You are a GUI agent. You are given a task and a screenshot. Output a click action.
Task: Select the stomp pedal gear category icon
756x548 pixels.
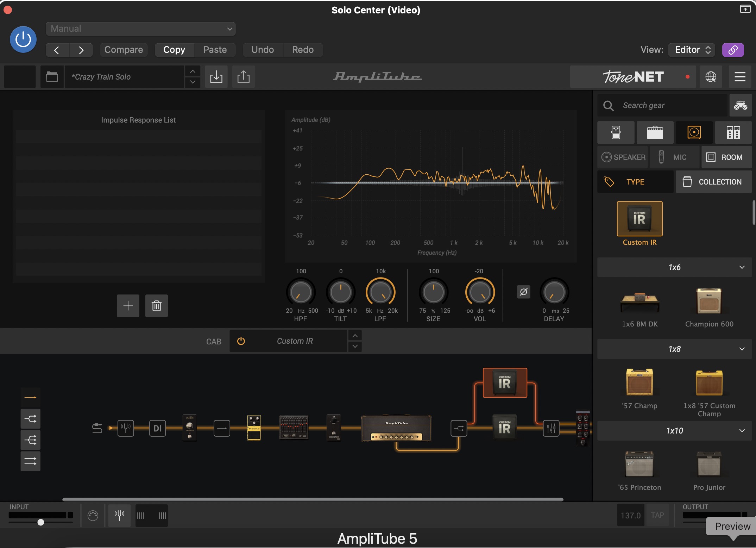point(616,132)
